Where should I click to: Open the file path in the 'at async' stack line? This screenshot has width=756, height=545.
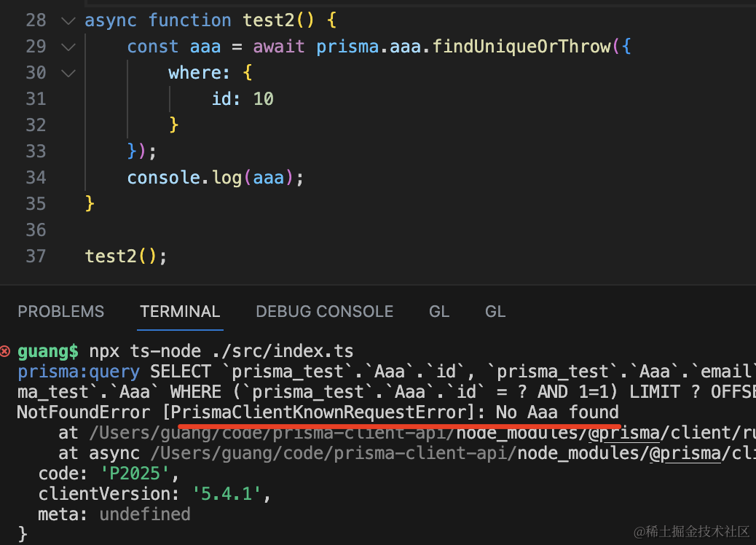pyautogui.click(x=437, y=453)
